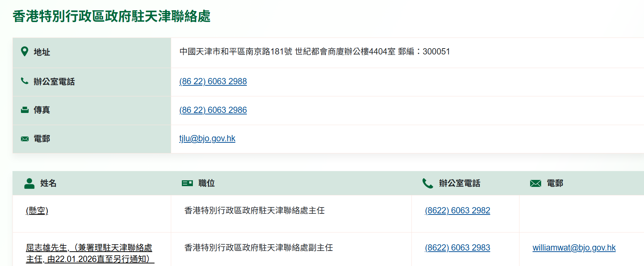Click the phone icon in staff table header
This screenshot has height=266, width=644.
pyautogui.click(x=428, y=183)
